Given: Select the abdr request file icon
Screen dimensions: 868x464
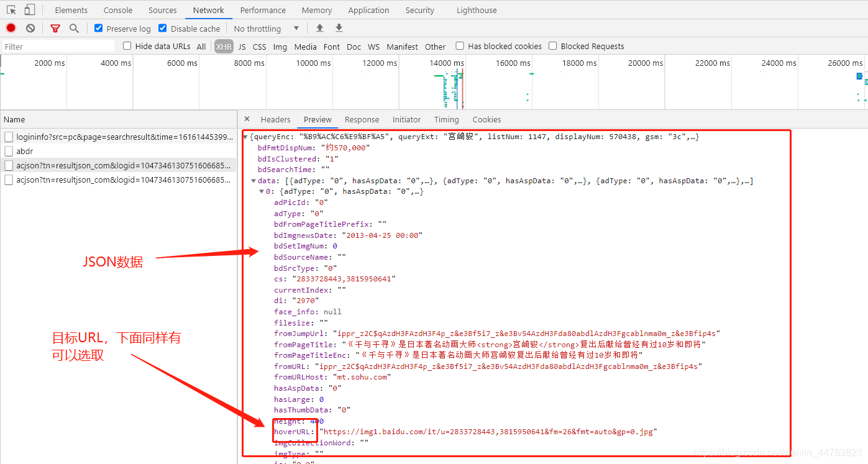Looking at the screenshot, I should (x=9, y=151).
